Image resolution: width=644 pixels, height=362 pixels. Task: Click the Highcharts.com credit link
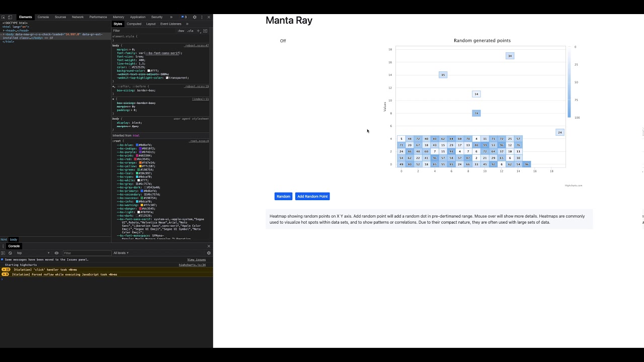pyautogui.click(x=574, y=186)
